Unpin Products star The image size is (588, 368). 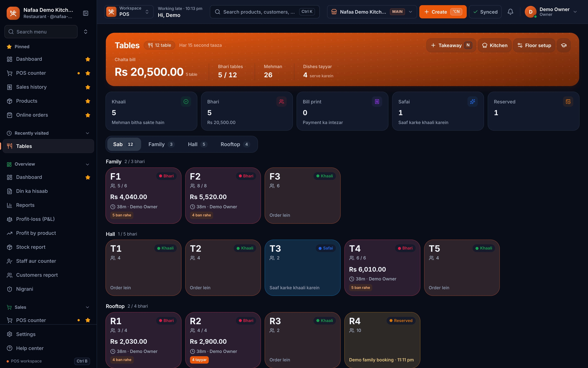click(88, 101)
